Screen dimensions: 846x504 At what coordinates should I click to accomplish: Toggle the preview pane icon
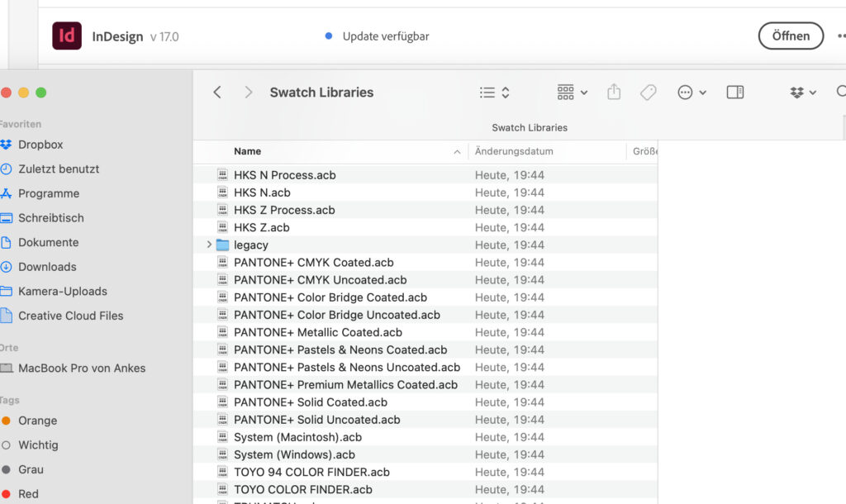(735, 93)
